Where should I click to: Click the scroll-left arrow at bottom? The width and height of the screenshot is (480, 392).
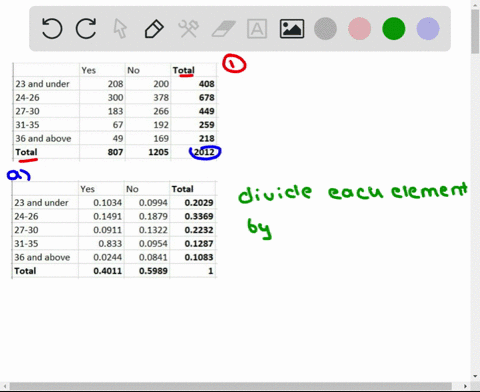[x=5, y=386]
